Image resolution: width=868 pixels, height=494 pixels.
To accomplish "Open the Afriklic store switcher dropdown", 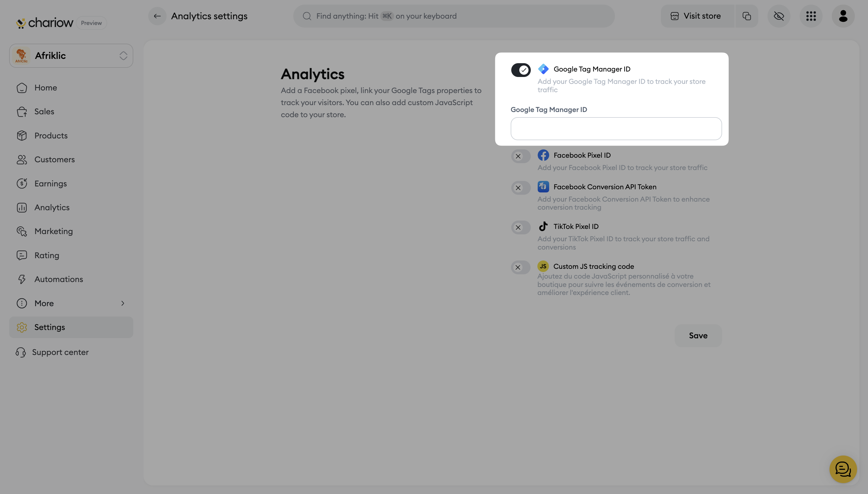I will (71, 56).
